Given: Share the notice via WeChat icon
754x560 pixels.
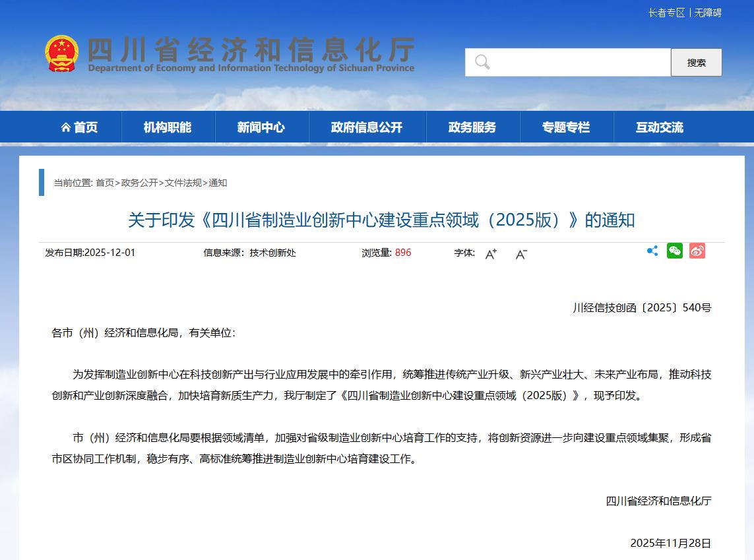Looking at the screenshot, I should [x=674, y=251].
